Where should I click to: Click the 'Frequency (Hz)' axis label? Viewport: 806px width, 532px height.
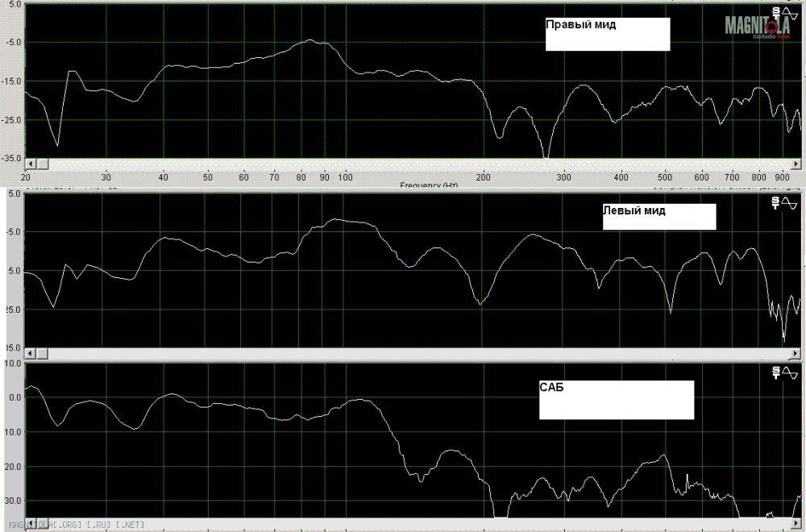429,185
